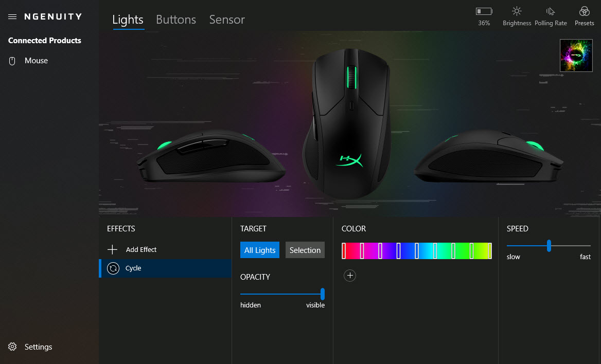Click the Add Effect label

[x=141, y=250]
